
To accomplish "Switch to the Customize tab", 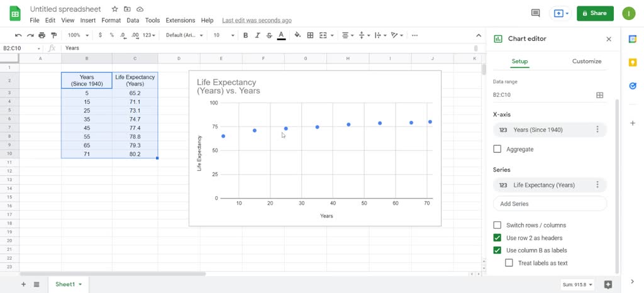I will click(x=586, y=61).
